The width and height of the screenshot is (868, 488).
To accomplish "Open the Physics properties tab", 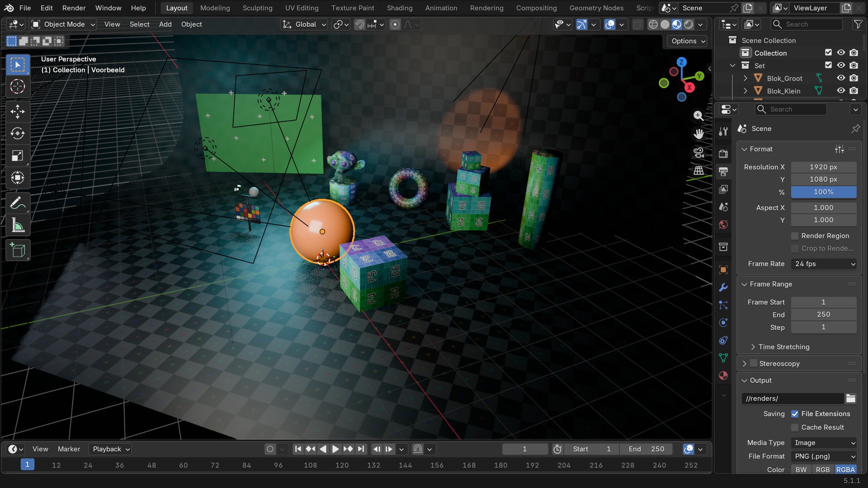I will coord(723,323).
